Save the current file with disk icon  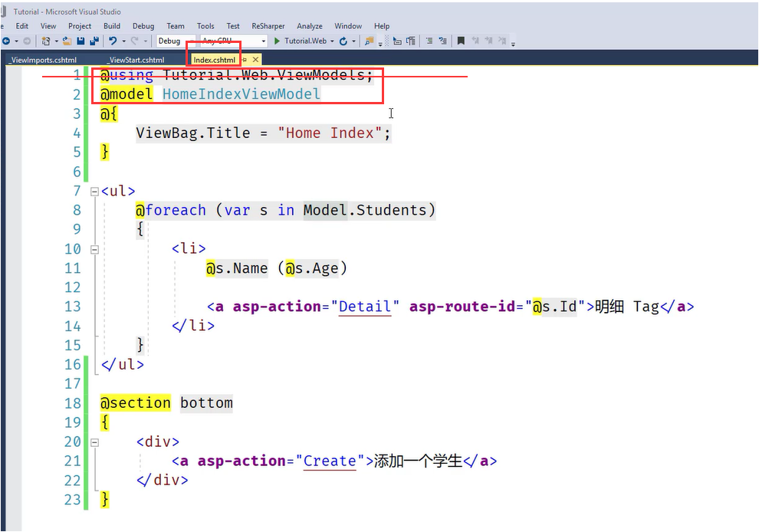click(x=80, y=41)
